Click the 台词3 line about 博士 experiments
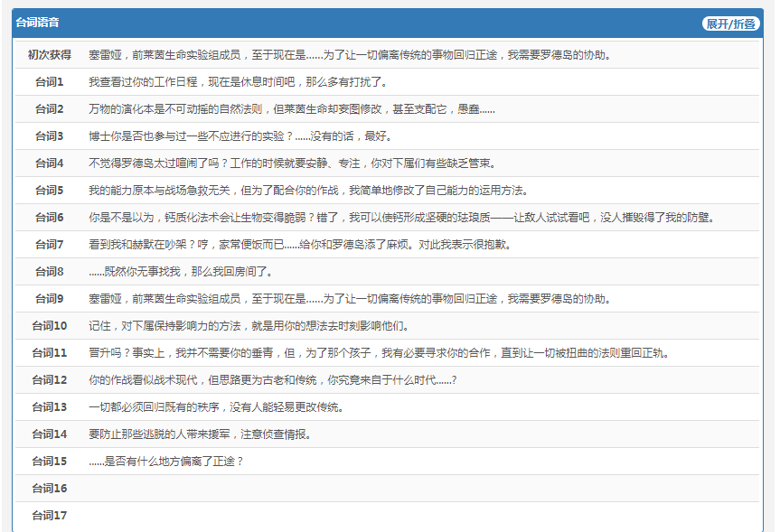The height and width of the screenshot is (532, 780). click(240, 136)
